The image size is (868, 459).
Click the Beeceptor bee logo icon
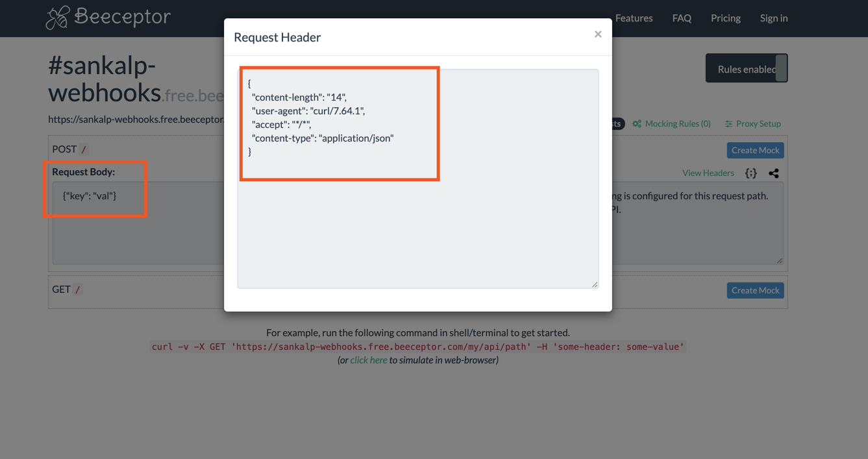pyautogui.click(x=57, y=18)
